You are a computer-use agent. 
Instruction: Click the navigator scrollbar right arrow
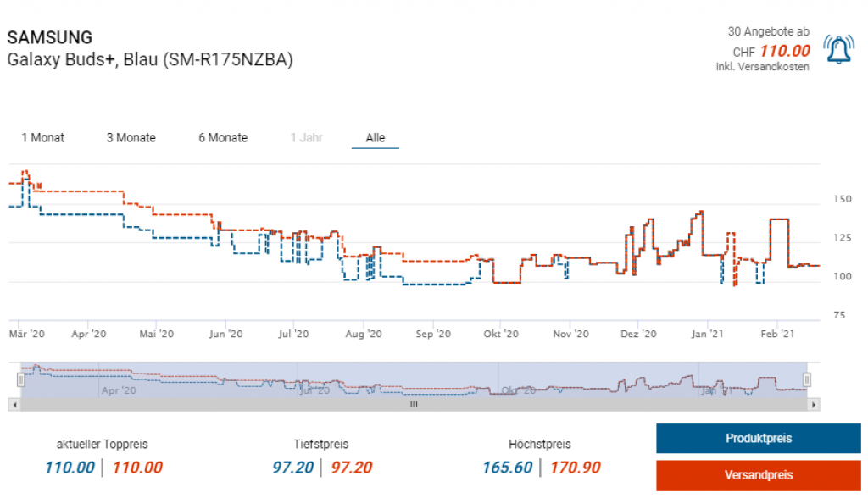pos(815,405)
